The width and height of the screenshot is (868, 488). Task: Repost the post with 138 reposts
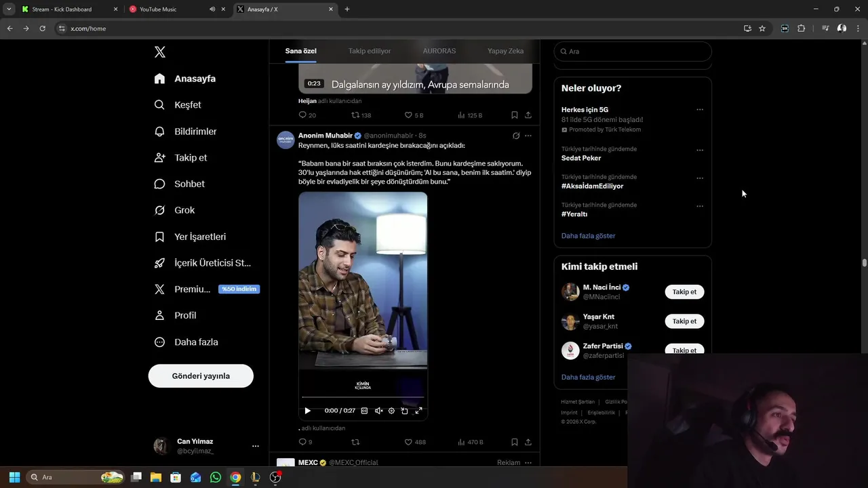click(361, 115)
